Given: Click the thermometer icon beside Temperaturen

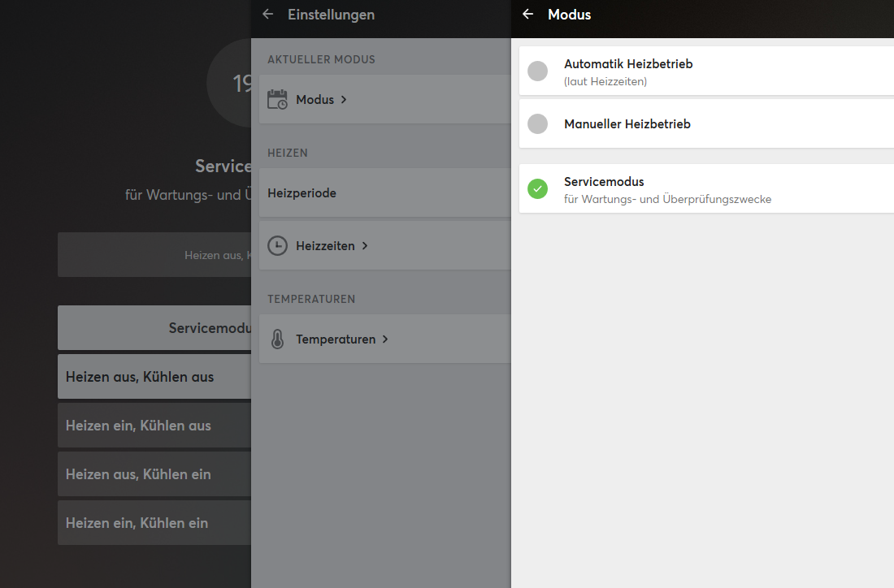Looking at the screenshot, I should click(x=277, y=339).
